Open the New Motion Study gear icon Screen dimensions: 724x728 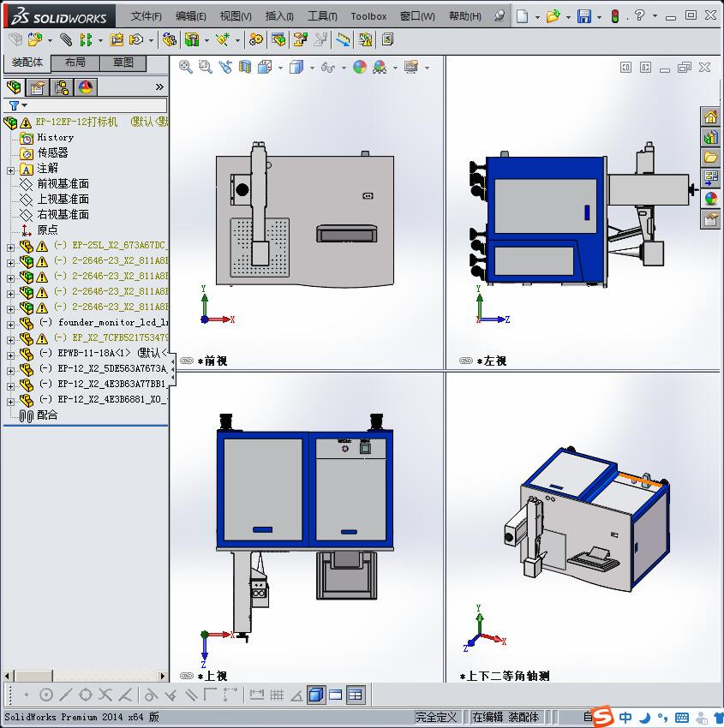[255, 40]
